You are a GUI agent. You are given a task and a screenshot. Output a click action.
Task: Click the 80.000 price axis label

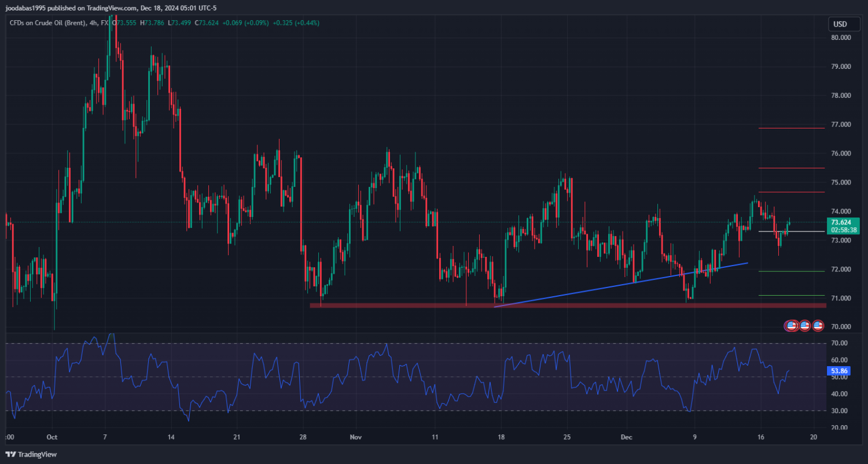[841, 38]
